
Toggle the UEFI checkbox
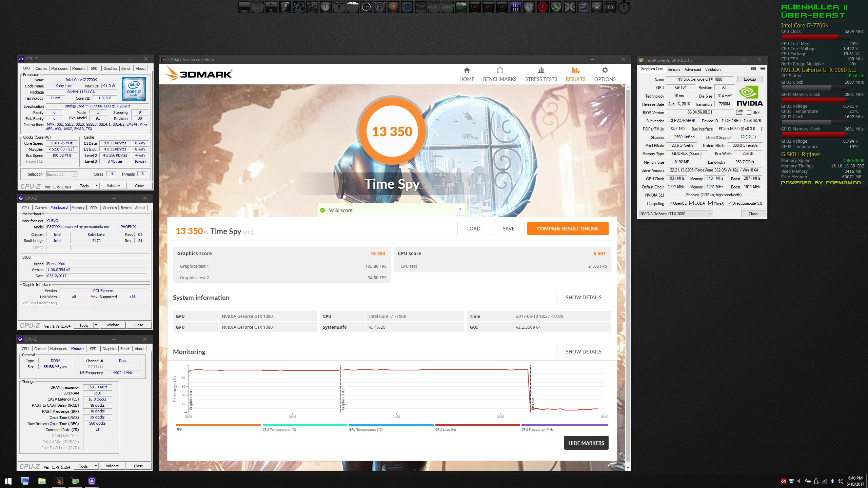coord(749,113)
